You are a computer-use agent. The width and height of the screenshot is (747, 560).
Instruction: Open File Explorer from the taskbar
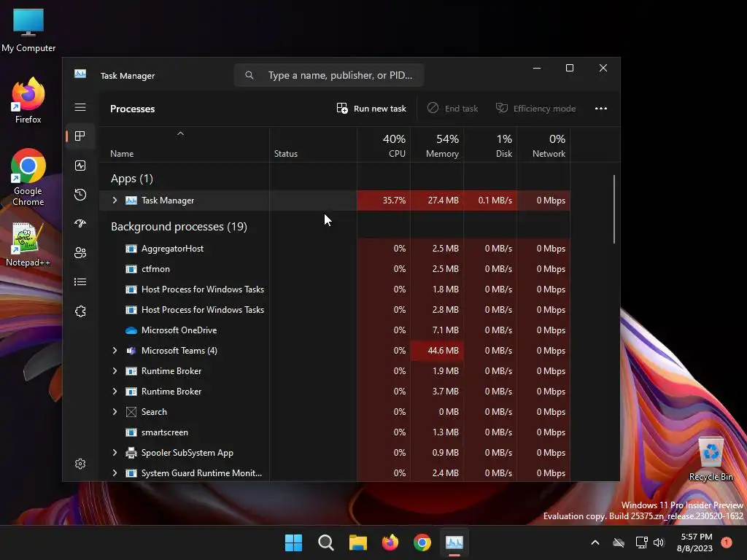357,542
